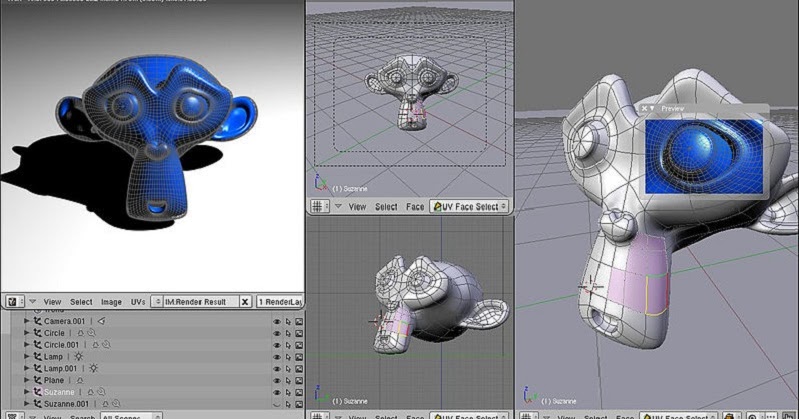Open the image editor's editor type selector

point(15,302)
